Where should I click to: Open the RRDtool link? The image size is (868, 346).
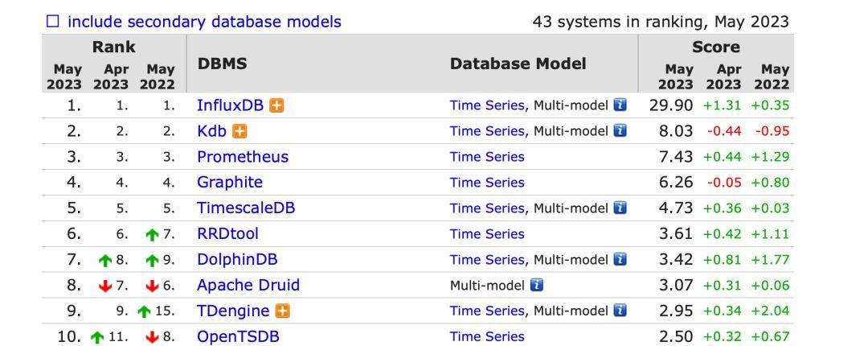(227, 233)
